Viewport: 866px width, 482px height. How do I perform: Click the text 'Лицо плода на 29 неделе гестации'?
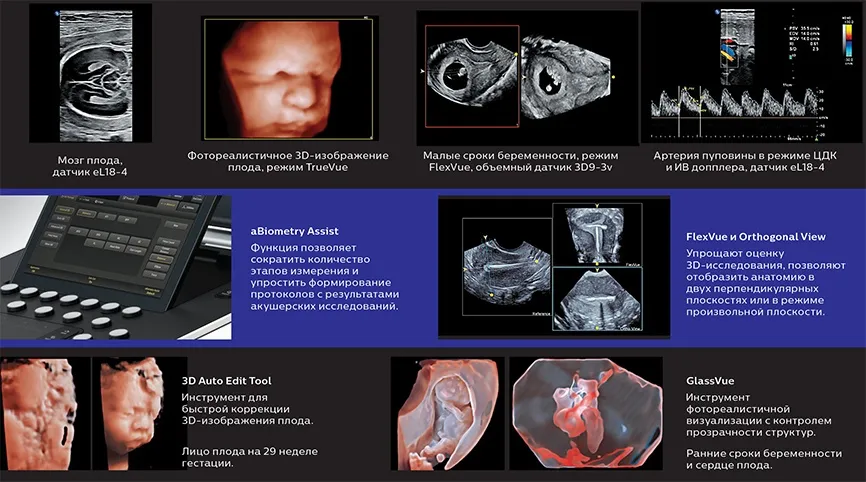tap(250, 457)
